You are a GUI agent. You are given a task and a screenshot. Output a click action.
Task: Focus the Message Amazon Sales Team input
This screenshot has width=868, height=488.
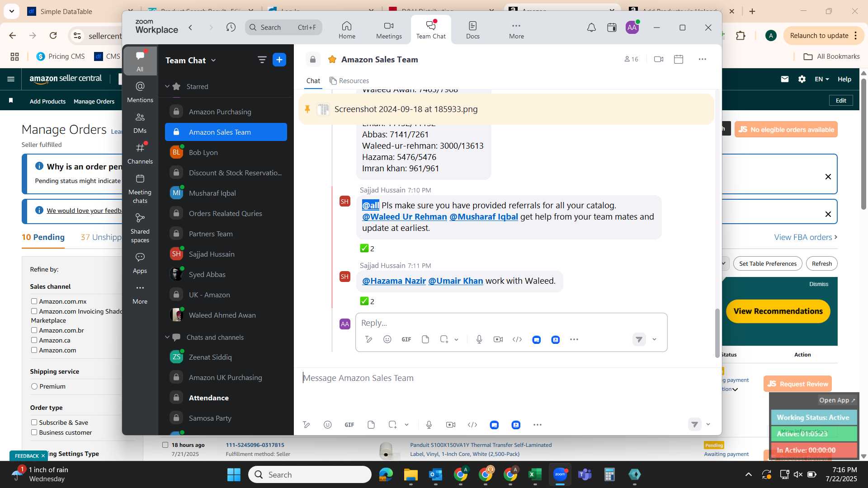click(x=507, y=378)
